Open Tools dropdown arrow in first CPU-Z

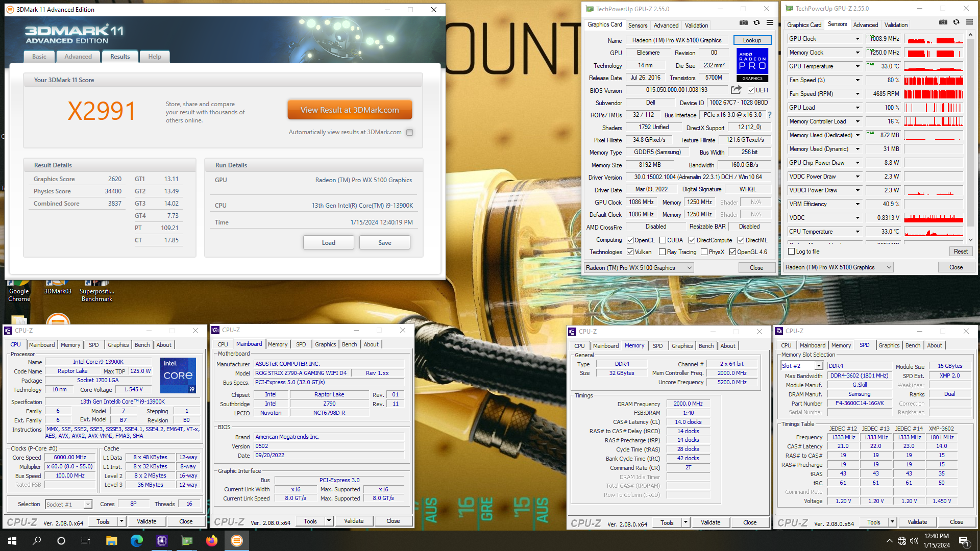coord(121,521)
